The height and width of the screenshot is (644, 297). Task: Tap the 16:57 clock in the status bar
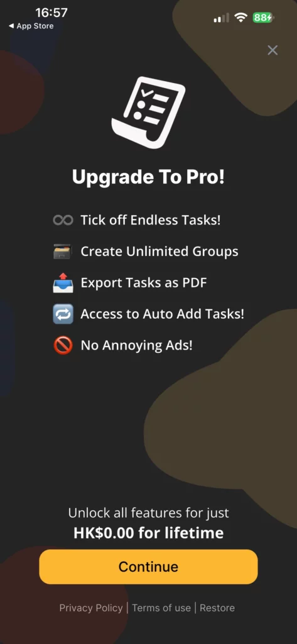point(51,13)
